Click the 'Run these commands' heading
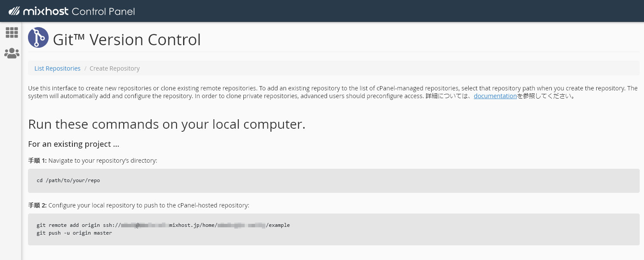644x260 pixels. tap(166, 124)
